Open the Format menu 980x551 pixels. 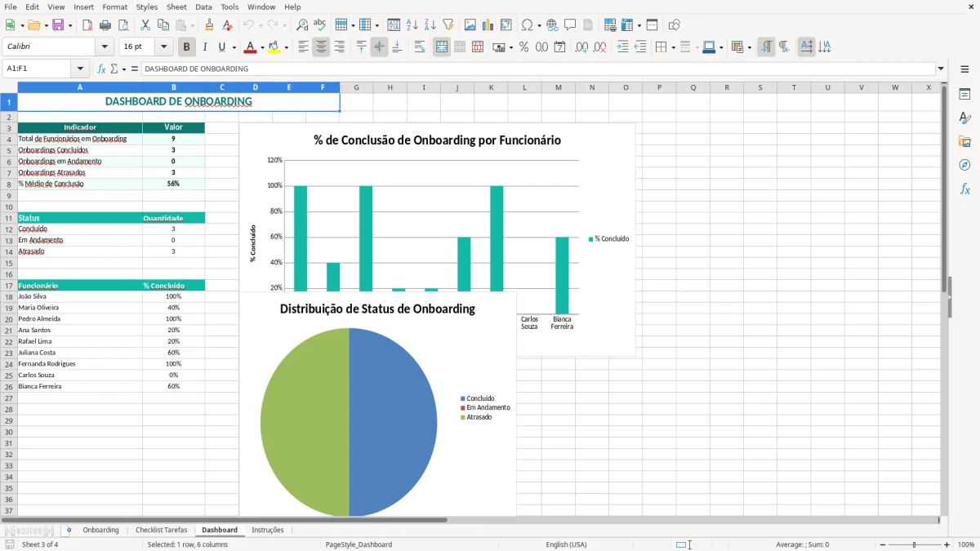pos(114,7)
